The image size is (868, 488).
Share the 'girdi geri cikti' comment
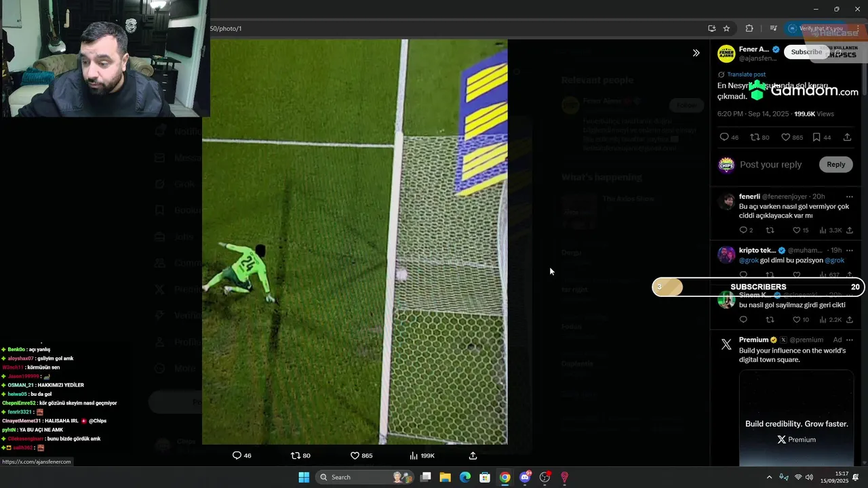pos(850,320)
